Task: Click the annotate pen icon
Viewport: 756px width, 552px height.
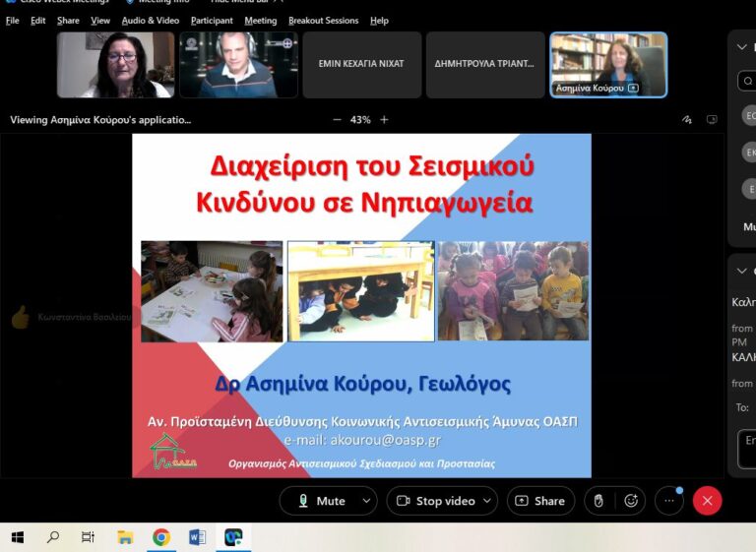Action: point(687,120)
